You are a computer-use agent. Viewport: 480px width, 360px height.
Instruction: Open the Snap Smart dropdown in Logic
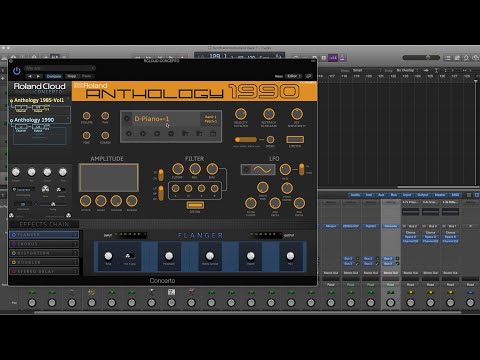[366, 70]
